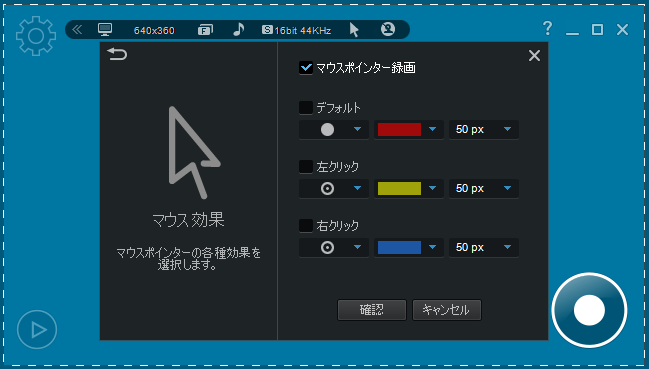Click the キャンセル button
Viewport: 649px width, 369px height.
pos(447,310)
